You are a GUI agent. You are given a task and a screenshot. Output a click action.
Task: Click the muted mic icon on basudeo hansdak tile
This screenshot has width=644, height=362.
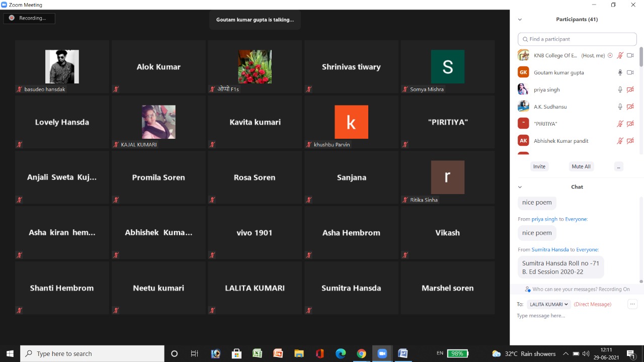coord(20,89)
